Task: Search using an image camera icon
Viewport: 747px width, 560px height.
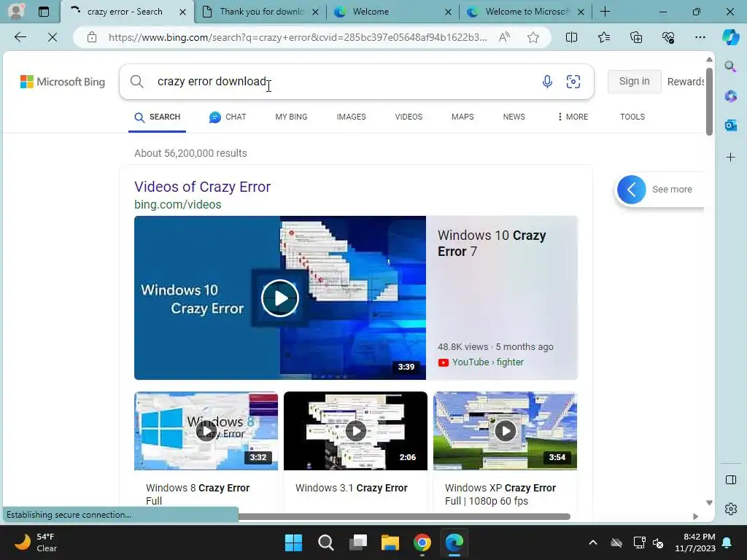Action: click(573, 82)
